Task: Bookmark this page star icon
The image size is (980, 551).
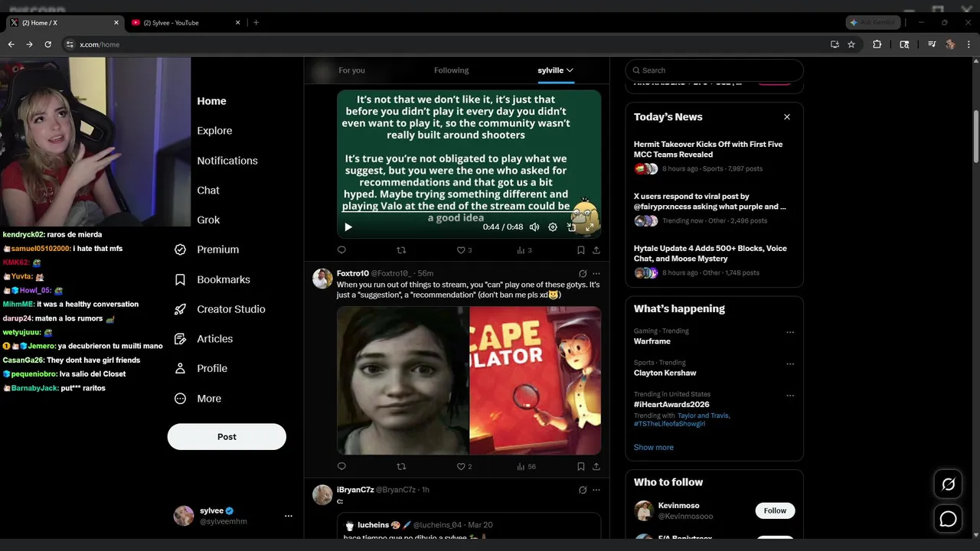Action: click(851, 44)
